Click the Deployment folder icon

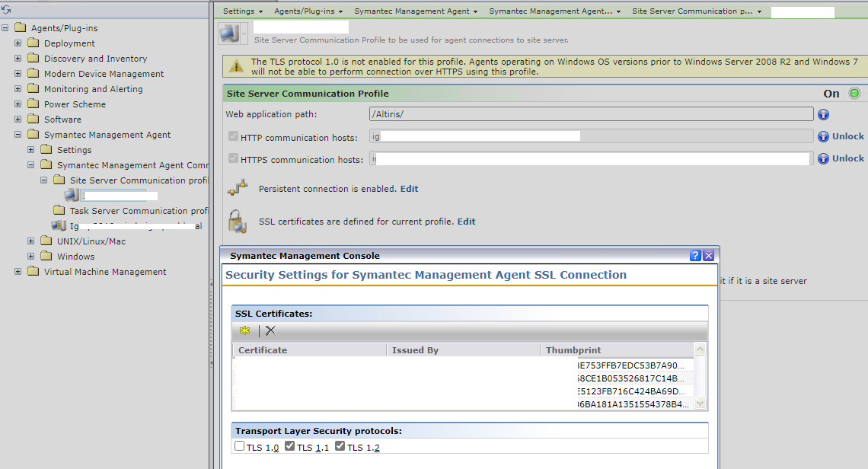point(34,43)
